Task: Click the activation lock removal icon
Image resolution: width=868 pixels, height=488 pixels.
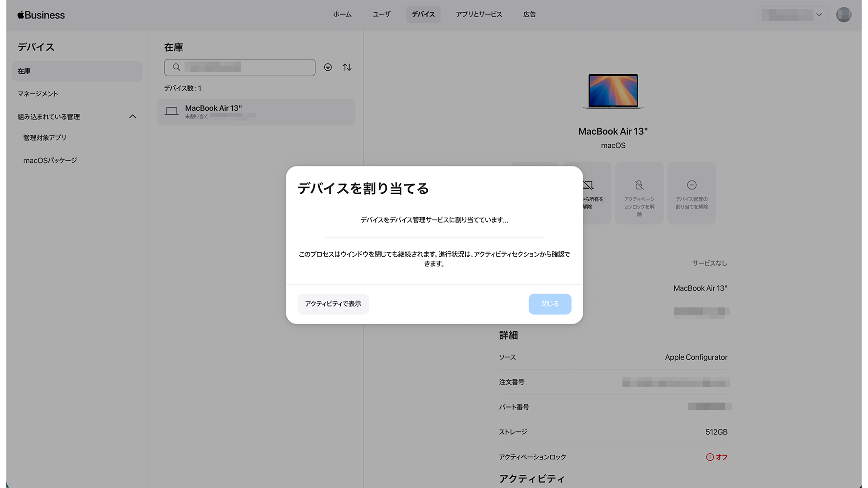Action: (x=639, y=185)
